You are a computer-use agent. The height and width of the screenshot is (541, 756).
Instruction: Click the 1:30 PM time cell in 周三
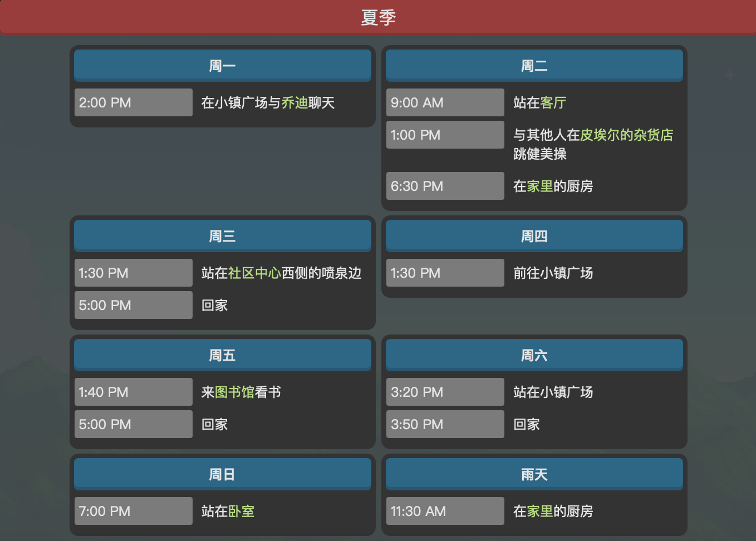(134, 273)
